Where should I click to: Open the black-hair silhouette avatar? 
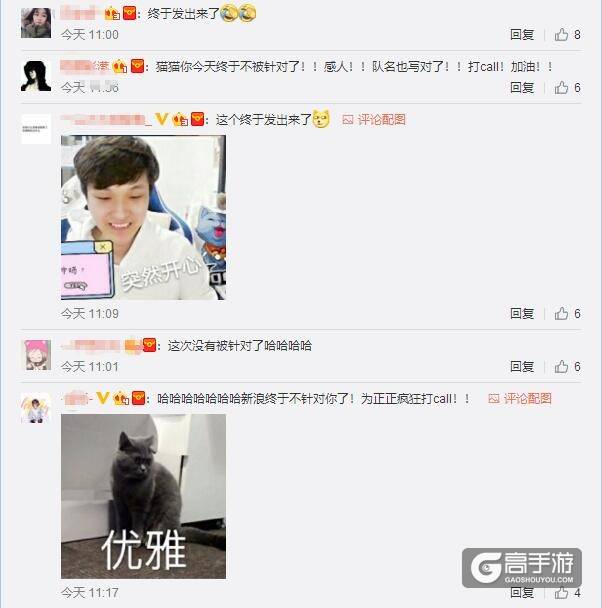pos(36,76)
